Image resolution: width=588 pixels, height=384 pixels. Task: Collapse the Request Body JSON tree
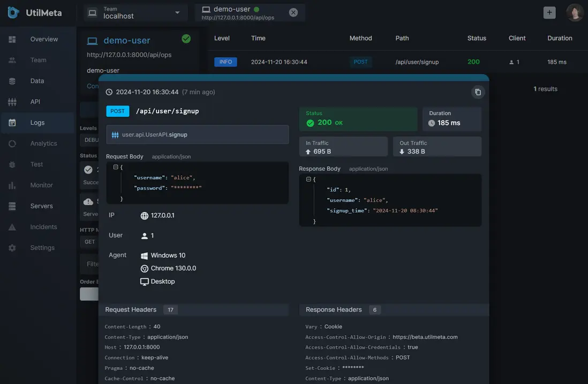115,167
